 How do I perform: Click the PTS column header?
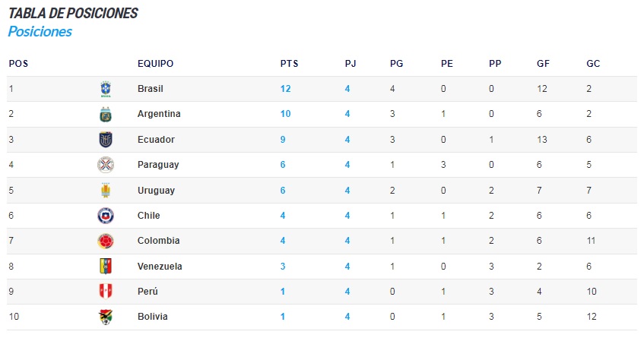(x=289, y=64)
